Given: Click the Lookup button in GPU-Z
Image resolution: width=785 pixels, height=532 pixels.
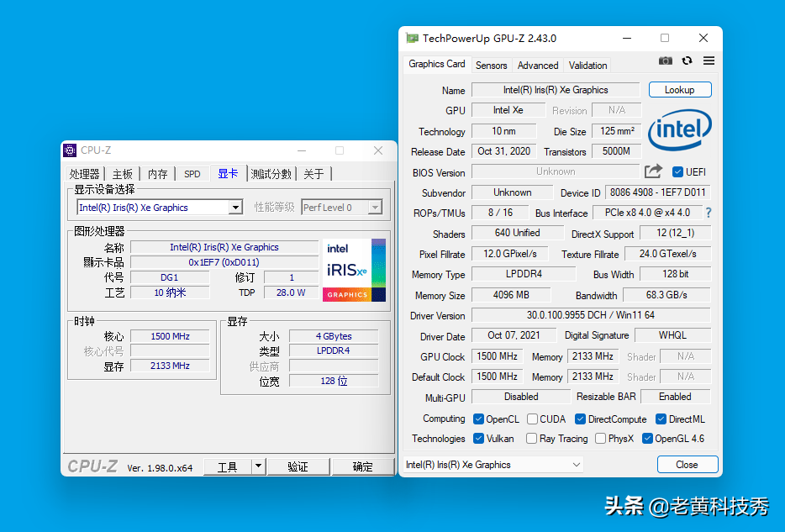Looking at the screenshot, I should click(680, 90).
